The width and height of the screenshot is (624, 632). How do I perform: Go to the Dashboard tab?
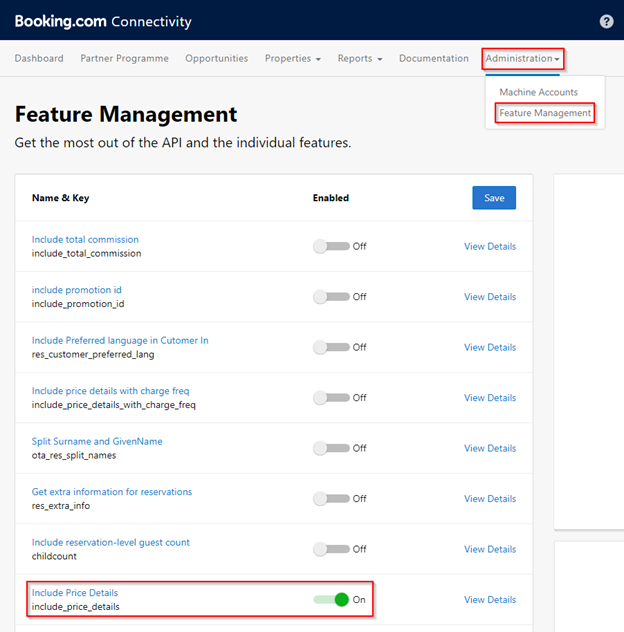(x=39, y=58)
